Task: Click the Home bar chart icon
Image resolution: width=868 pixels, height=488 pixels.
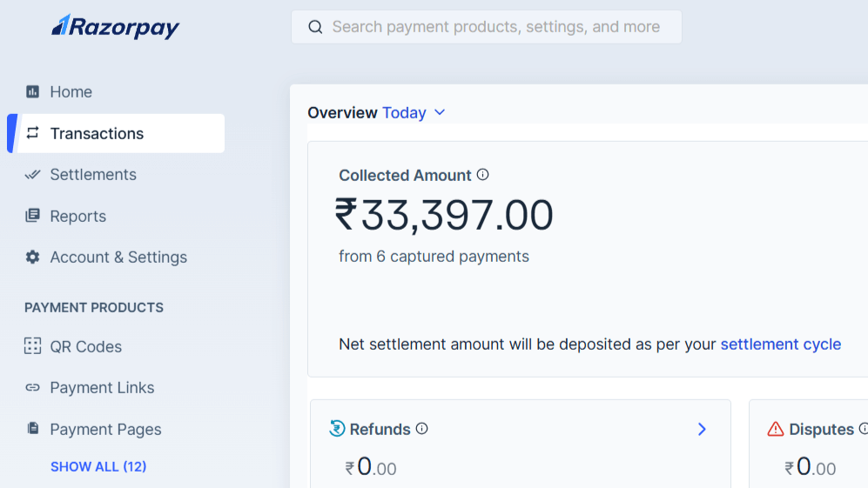Action: [33, 91]
